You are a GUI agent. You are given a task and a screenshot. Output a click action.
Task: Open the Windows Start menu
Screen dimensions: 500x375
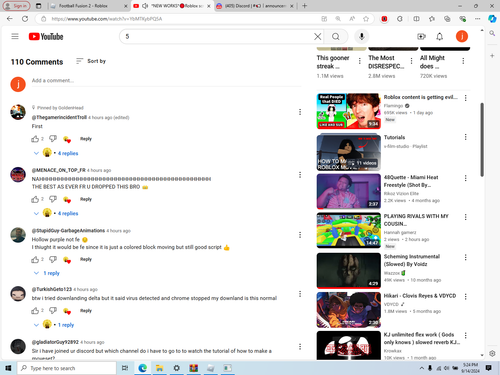8,368
